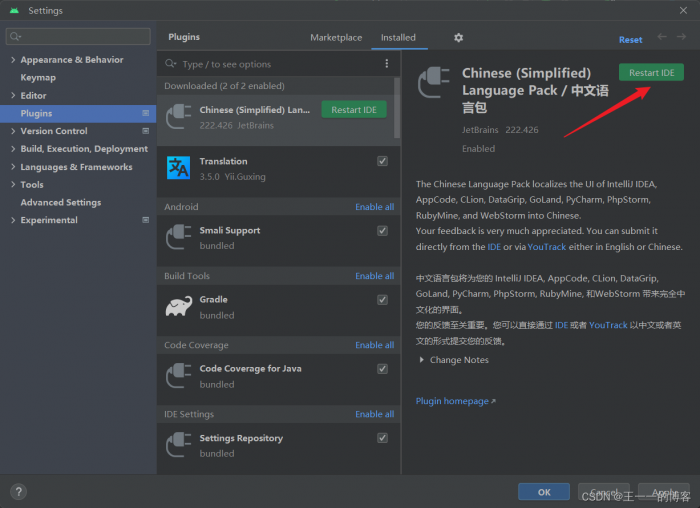700x508 pixels.
Task: Expand Languages & Frameworks tree node
Action: pos(13,167)
